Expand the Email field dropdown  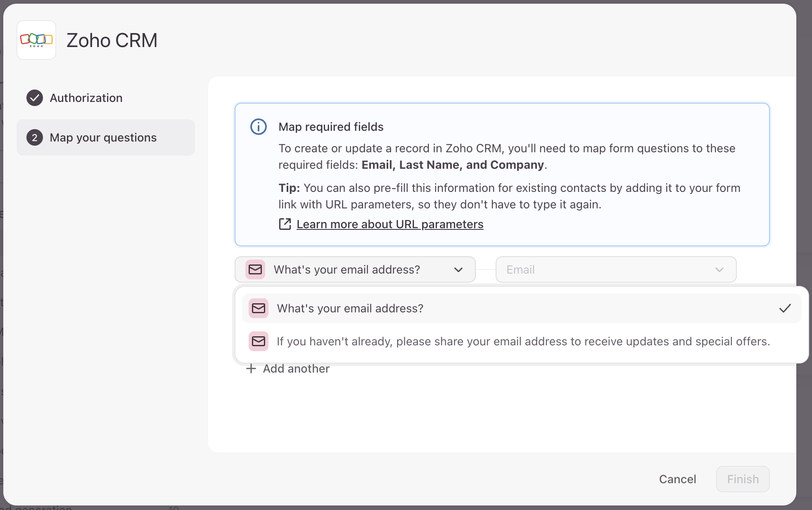(616, 269)
